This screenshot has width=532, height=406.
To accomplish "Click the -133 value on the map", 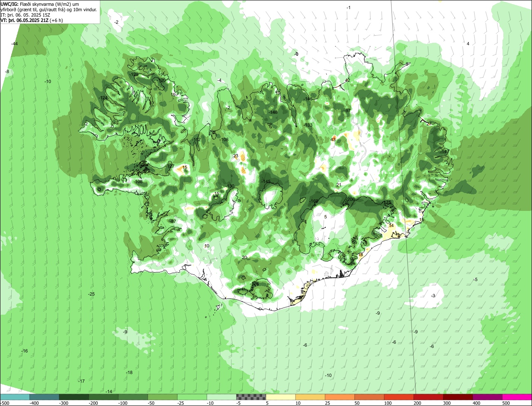I will coord(308,125).
